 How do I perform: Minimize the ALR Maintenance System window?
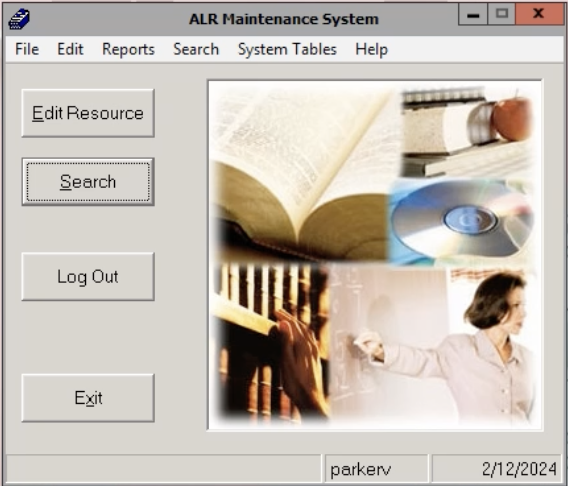pos(473,14)
